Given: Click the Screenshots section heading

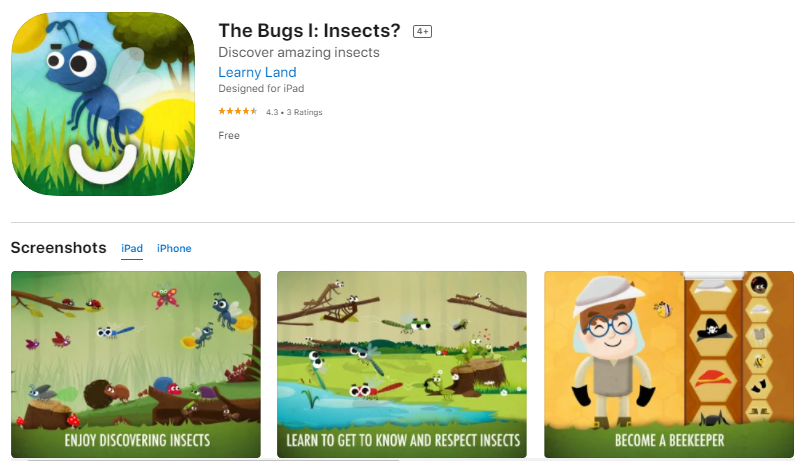Looking at the screenshot, I should [58, 248].
